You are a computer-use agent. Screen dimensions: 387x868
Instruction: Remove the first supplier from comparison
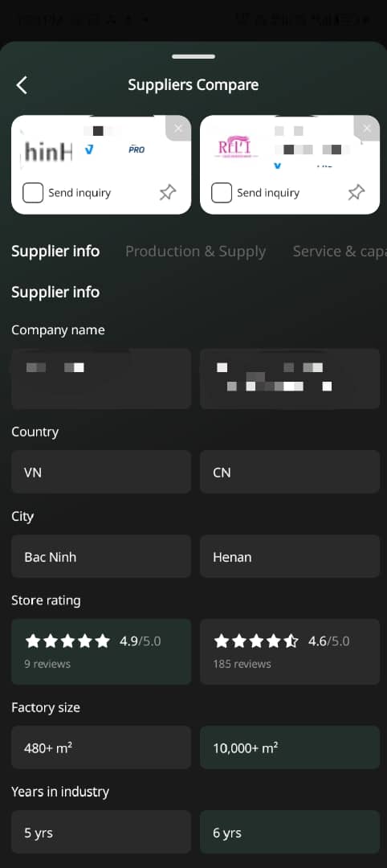[178, 128]
